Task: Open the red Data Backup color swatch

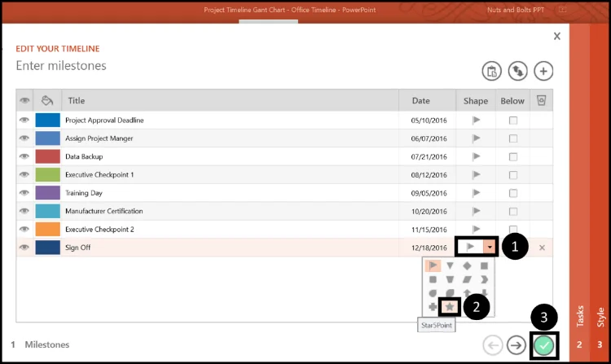Action: (47, 156)
